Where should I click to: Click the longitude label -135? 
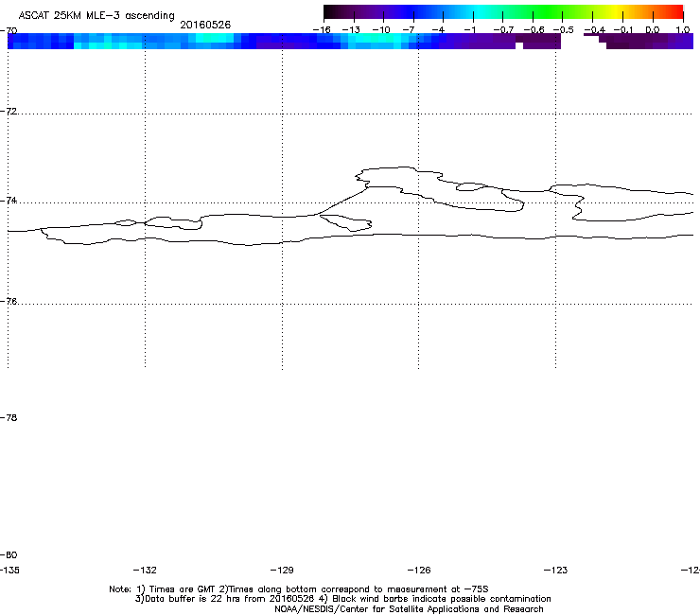9,570
